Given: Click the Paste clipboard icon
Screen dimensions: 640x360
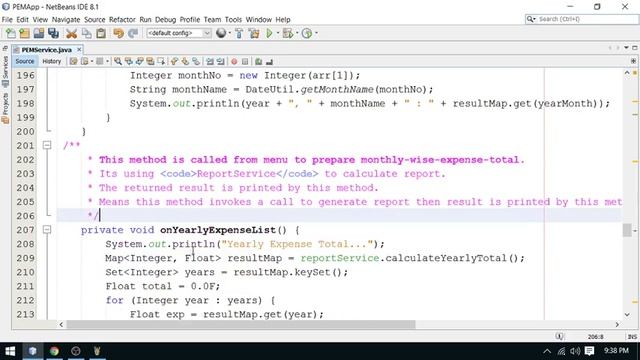Looking at the screenshot, I should [101, 33].
